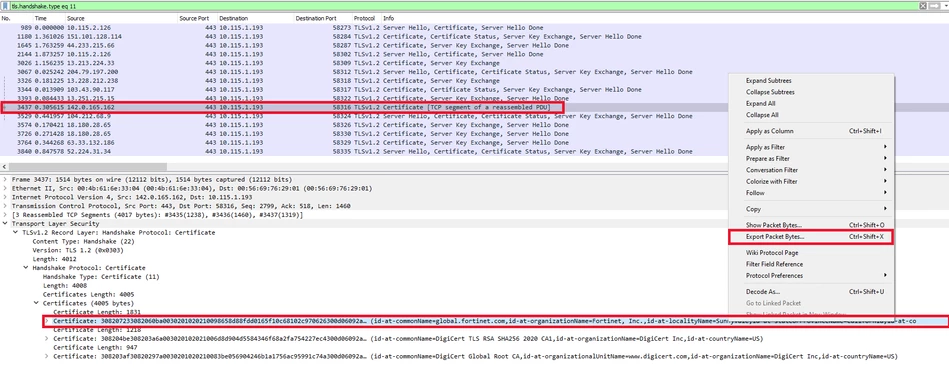949x373 pixels.
Task: Click Apply as Column menu item
Action: 812,131
